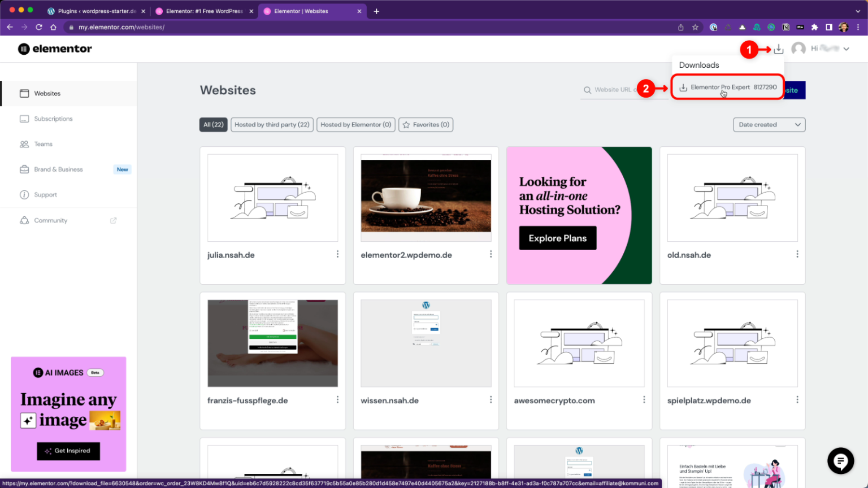Open the options menu for old.nsah.de
Viewport: 868px width, 488px height.
(x=797, y=254)
